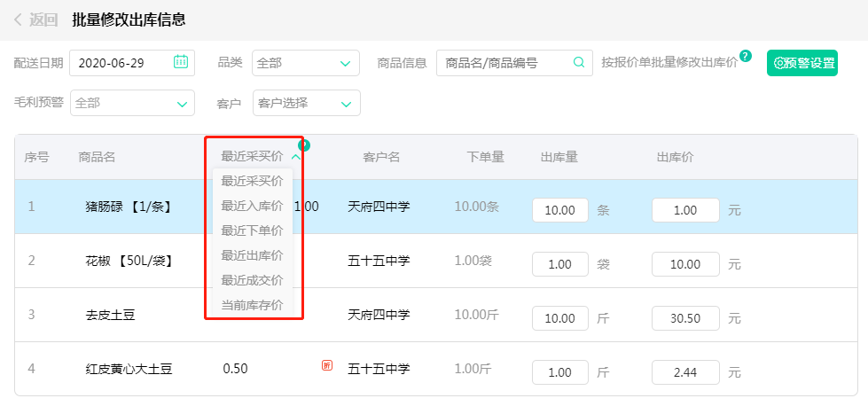Collapse 最近采买价 column header dropdown
The width and height of the screenshot is (868, 414).
click(x=296, y=157)
